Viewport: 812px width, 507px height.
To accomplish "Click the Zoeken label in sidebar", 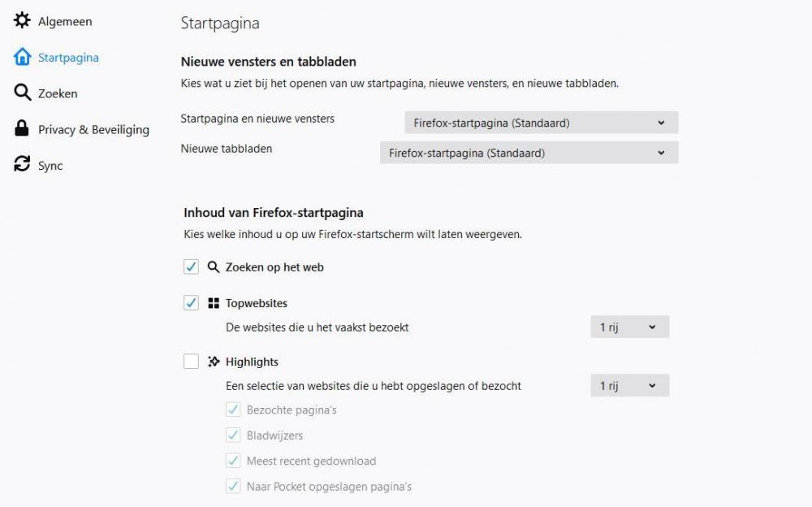I will [58, 93].
